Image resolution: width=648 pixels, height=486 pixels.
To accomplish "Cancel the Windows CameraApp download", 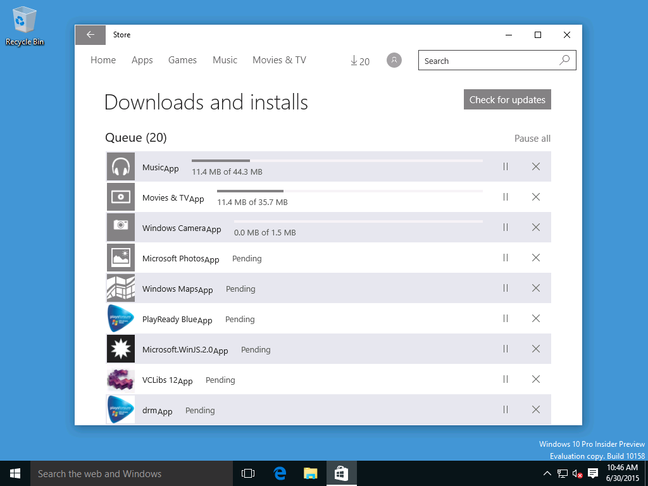I will point(536,227).
